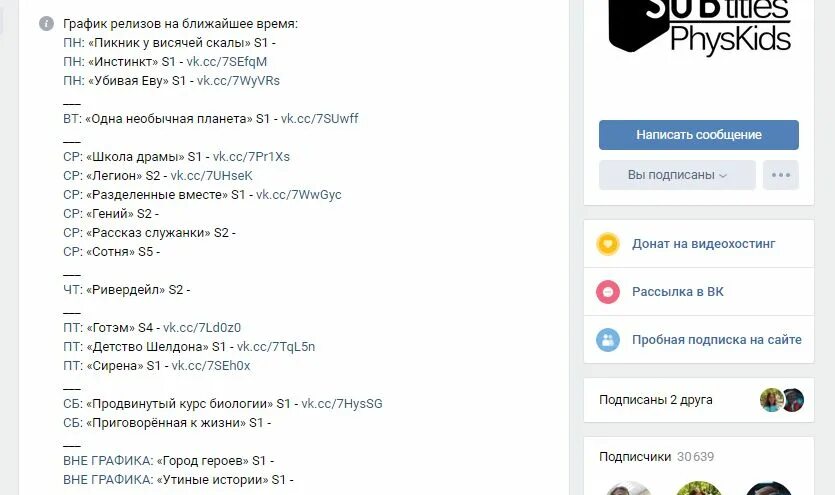The height and width of the screenshot is (495, 835).
Task: Open the vk.cc/7WyVRs link for «Убивая Еву»
Action: [238, 81]
